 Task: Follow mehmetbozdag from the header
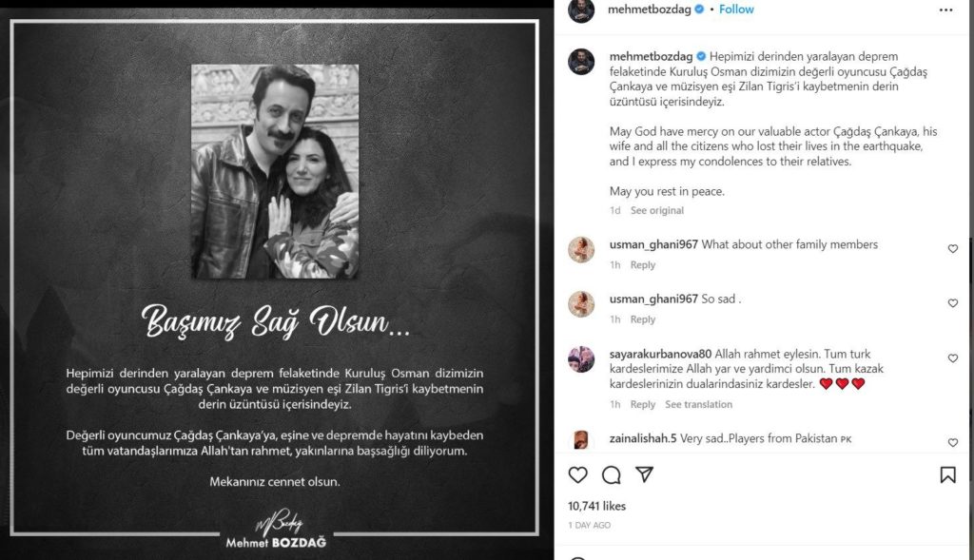point(736,10)
